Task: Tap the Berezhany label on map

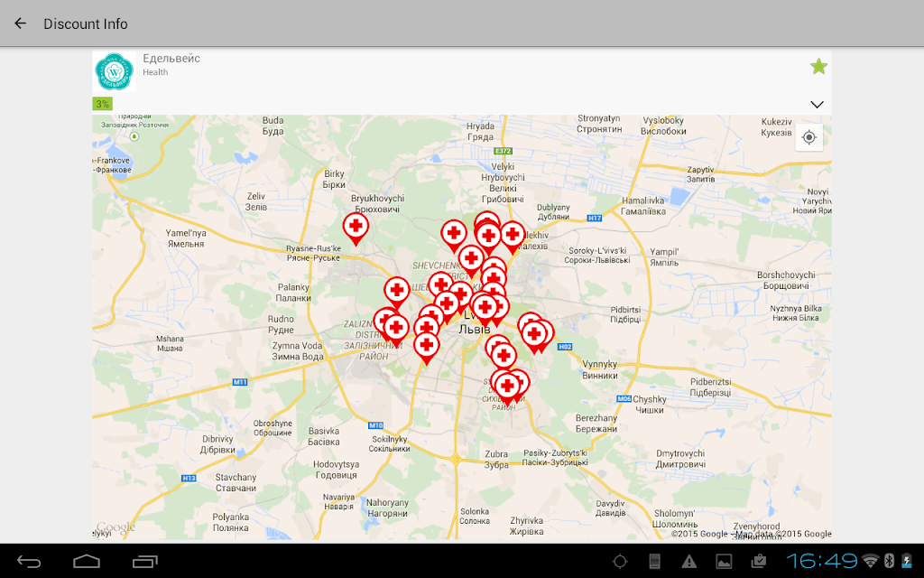Action: click(596, 424)
